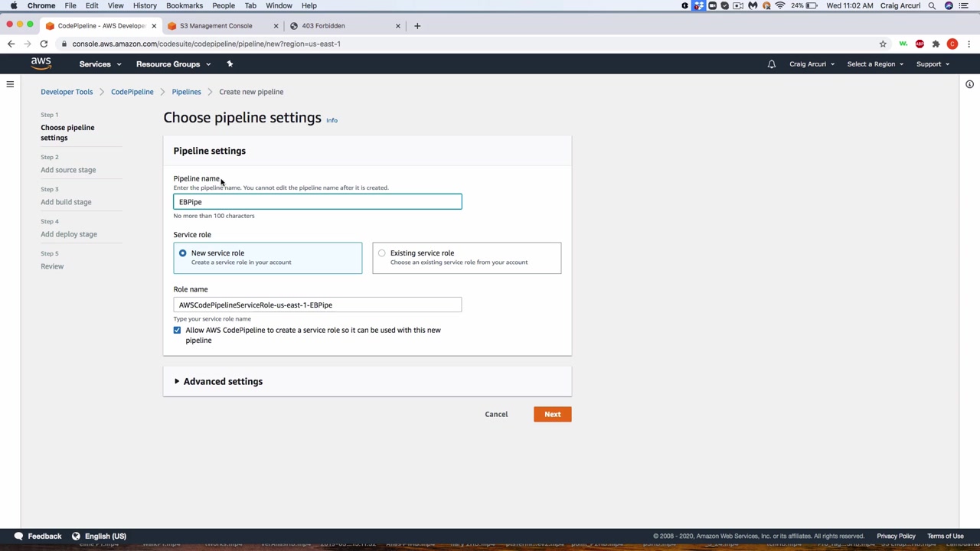Select the Existing service role radio button
Image resolution: width=980 pixels, height=551 pixels.
pyautogui.click(x=381, y=253)
